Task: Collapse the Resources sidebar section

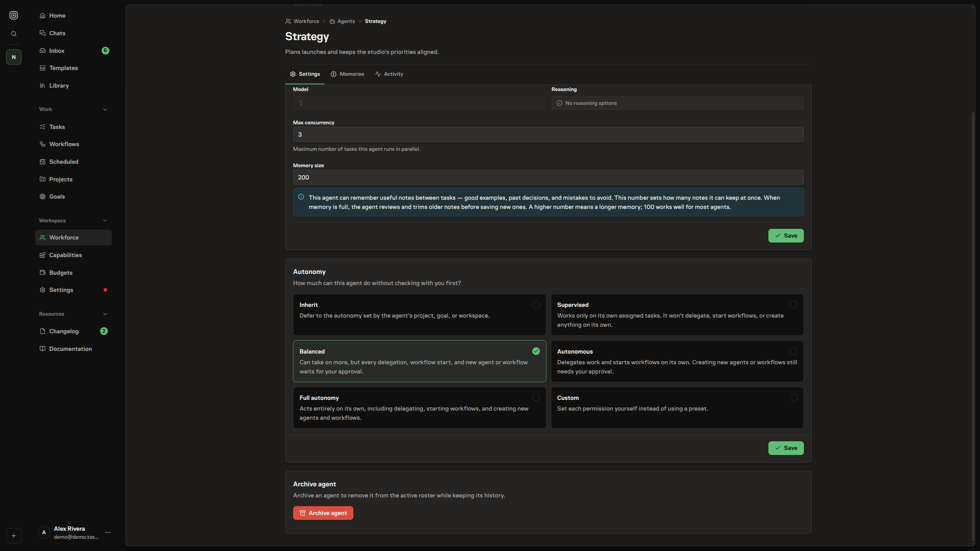Action: (x=105, y=314)
